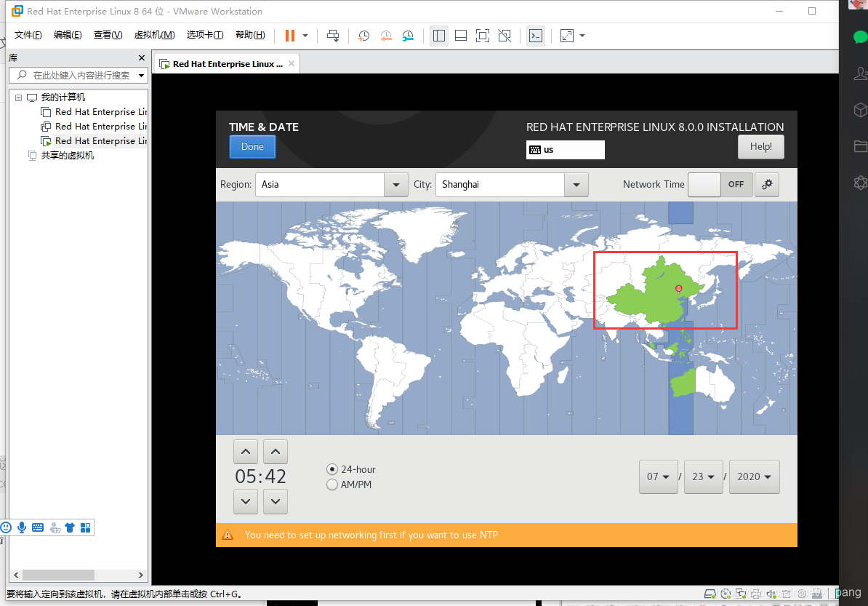This screenshot has height=606, width=868.
Task: Revert to the previous snapshot
Action: [386, 36]
